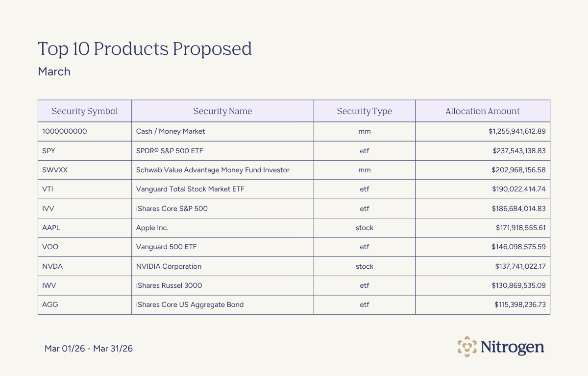Click the stock type in AAPL row
This screenshot has height=376, width=588.
point(365,228)
